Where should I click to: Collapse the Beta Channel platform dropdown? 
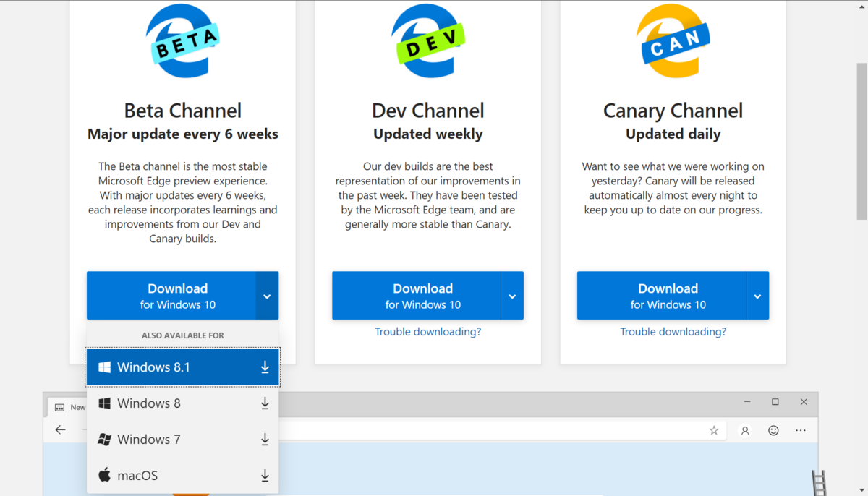267,296
